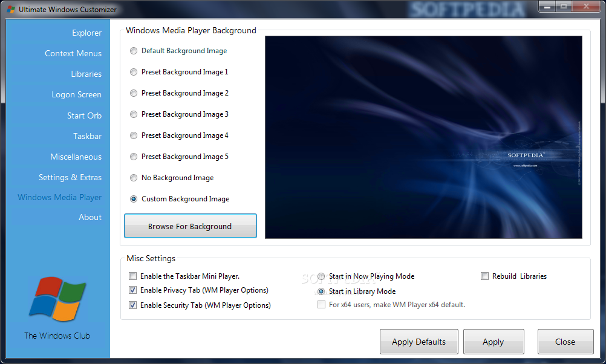Maximize the Customizer window

[x=564, y=7]
